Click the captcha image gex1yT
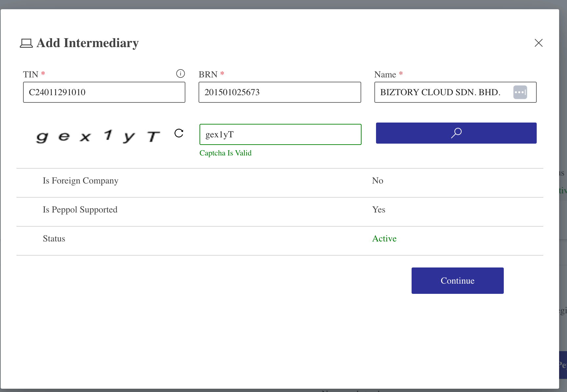 click(x=98, y=136)
